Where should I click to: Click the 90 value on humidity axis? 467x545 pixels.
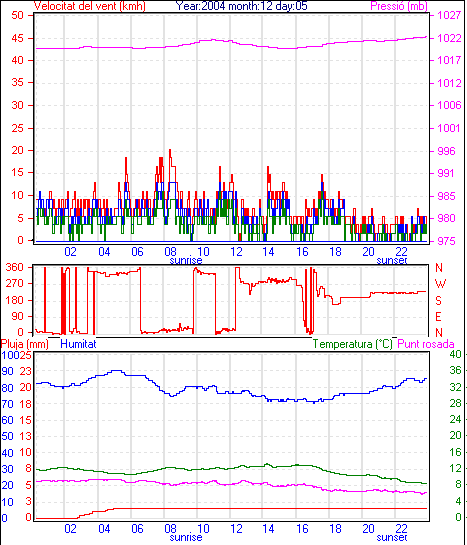coord(7,371)
